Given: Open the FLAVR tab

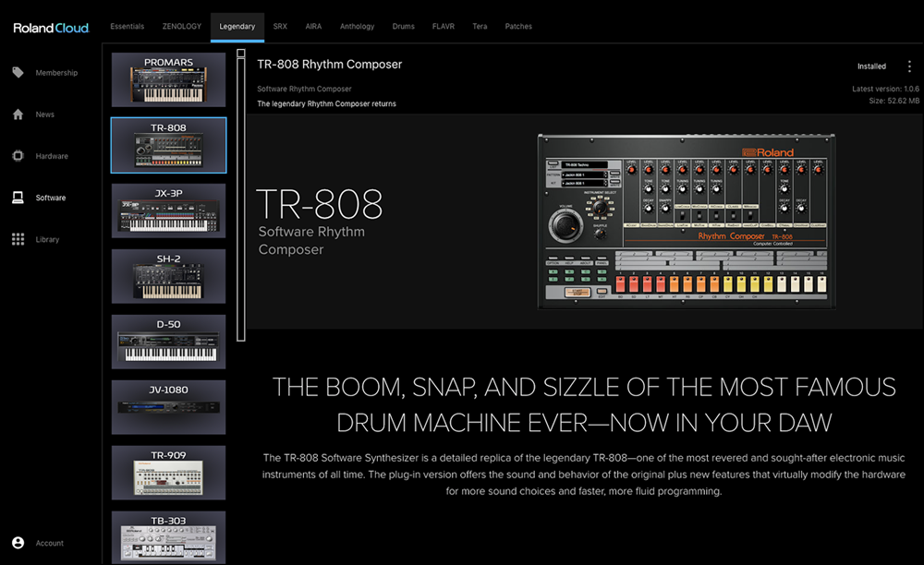Looking at the screenshot, I should 444,27.
